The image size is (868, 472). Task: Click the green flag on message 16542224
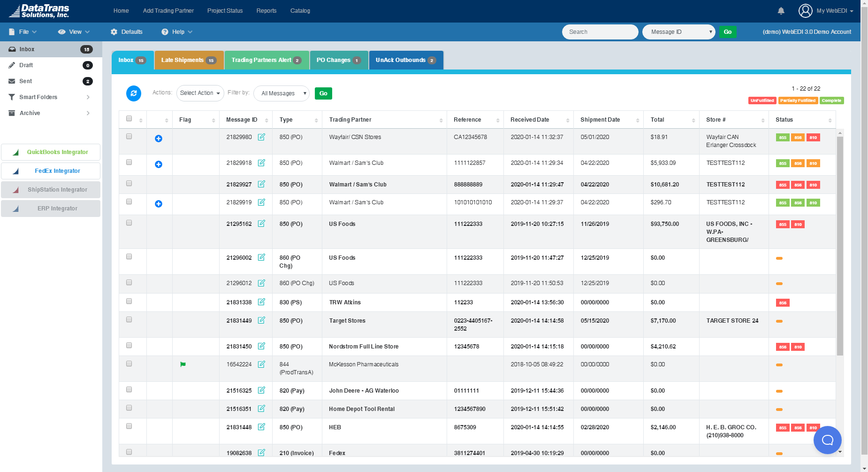[183, 364]
